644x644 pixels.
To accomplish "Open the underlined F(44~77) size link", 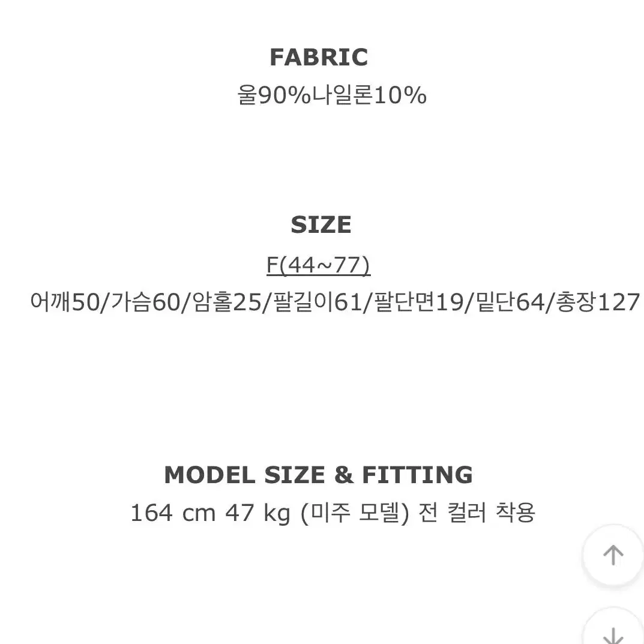I will point(318,265).
